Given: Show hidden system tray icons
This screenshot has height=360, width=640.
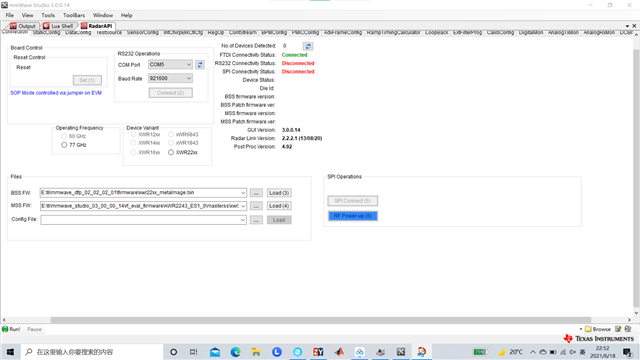Looking at the screenshot, I should pos(533,352).
